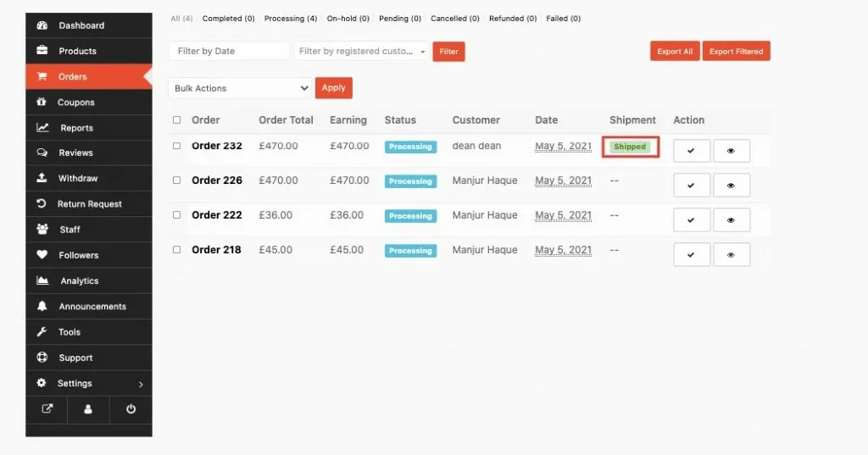868x455 pixels.
Task: Click the Return Request undo icon
Action: point(42,203)
